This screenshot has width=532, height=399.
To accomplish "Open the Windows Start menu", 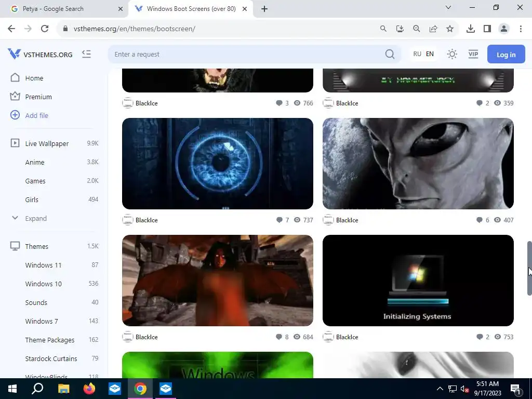I will 12,389.
